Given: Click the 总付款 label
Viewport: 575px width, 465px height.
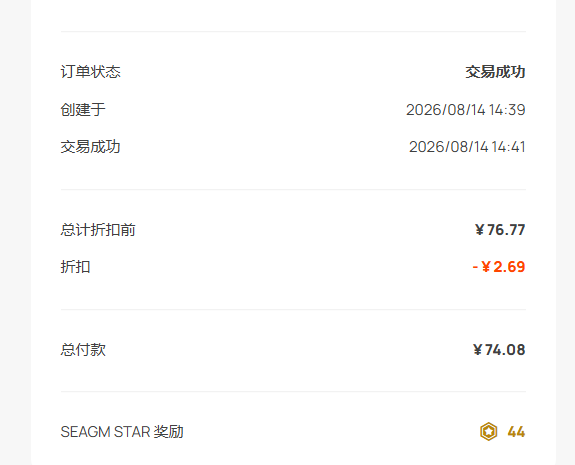Looking at the screenshot, I should 83,350.
